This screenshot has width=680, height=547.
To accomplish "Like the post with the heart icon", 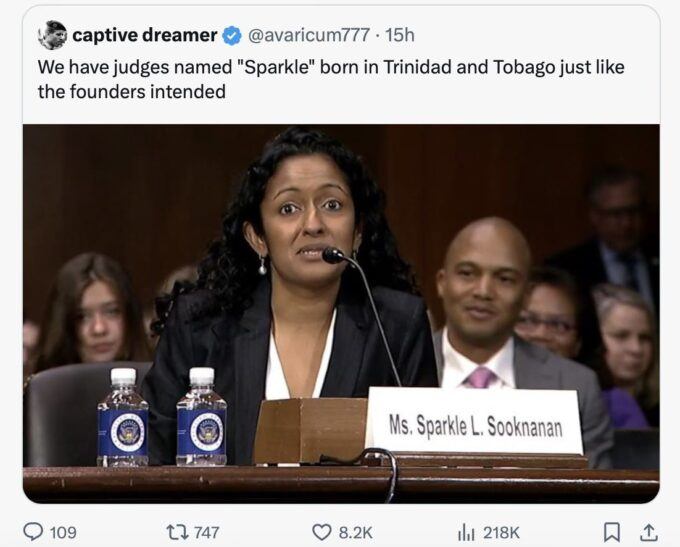I will tap(322, 532).
